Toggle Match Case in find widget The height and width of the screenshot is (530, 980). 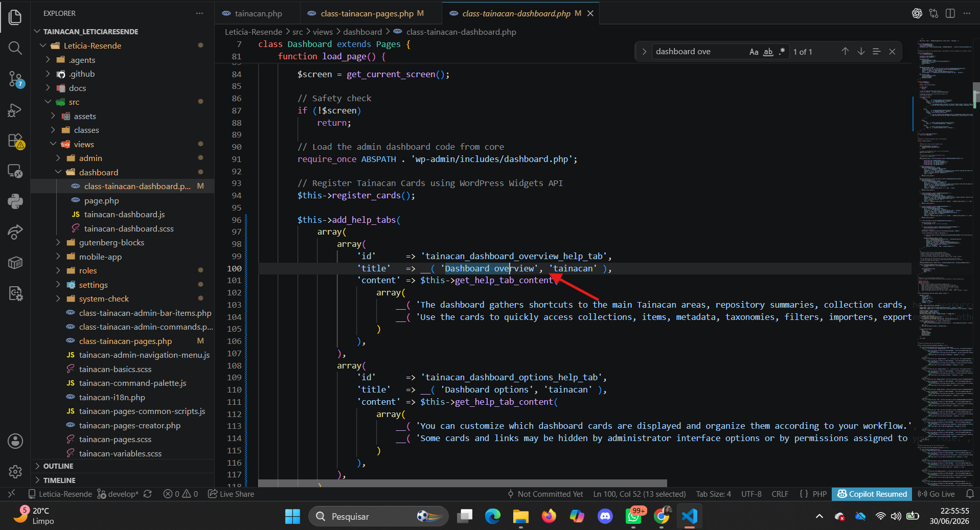tap(754, 52)
